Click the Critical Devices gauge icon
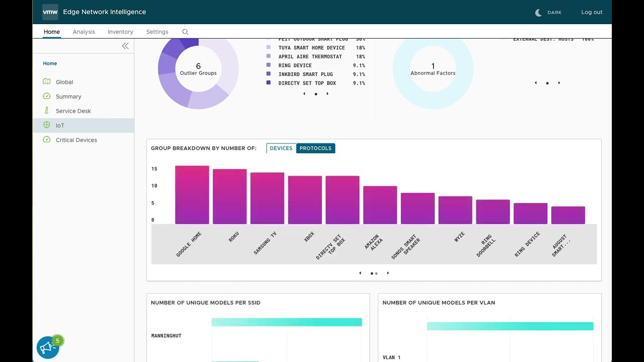 47,140
